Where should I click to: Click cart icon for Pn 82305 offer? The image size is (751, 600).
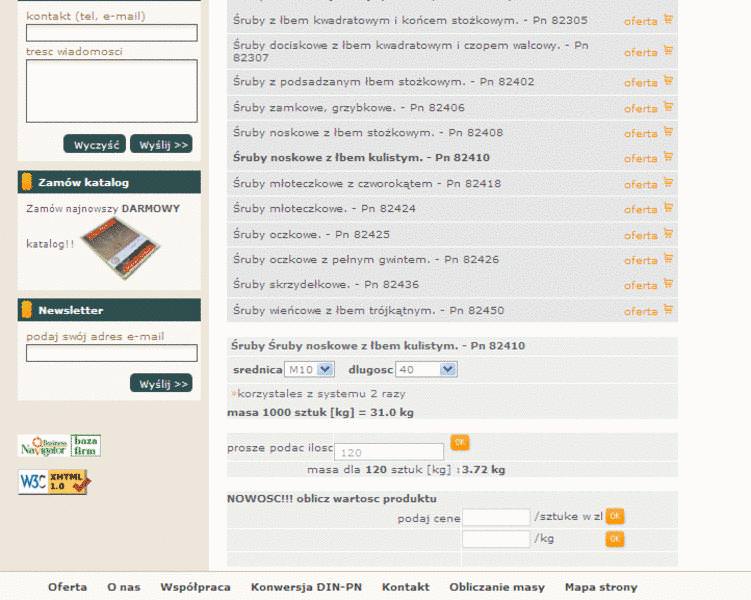[668, 20]
